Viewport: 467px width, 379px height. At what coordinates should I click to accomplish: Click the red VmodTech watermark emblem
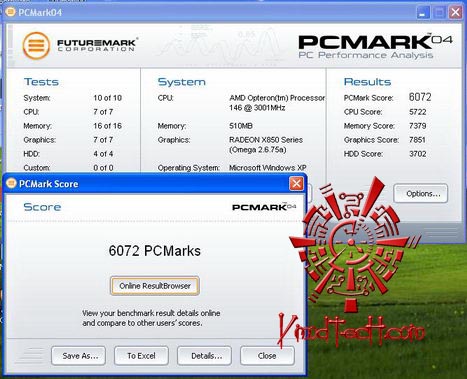[x=355, y=243]
